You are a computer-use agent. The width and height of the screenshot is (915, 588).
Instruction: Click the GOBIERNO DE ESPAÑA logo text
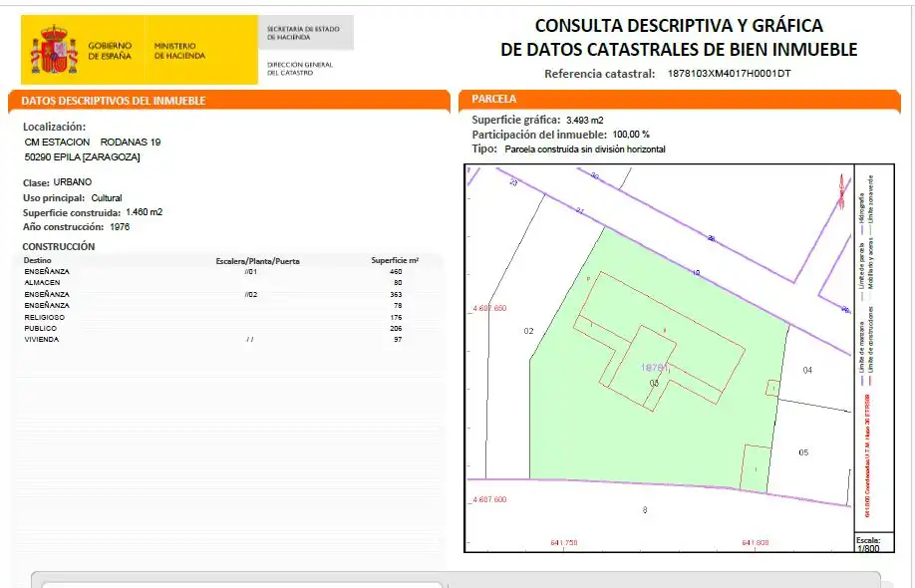pyautogui.click(x=110, y=51)
